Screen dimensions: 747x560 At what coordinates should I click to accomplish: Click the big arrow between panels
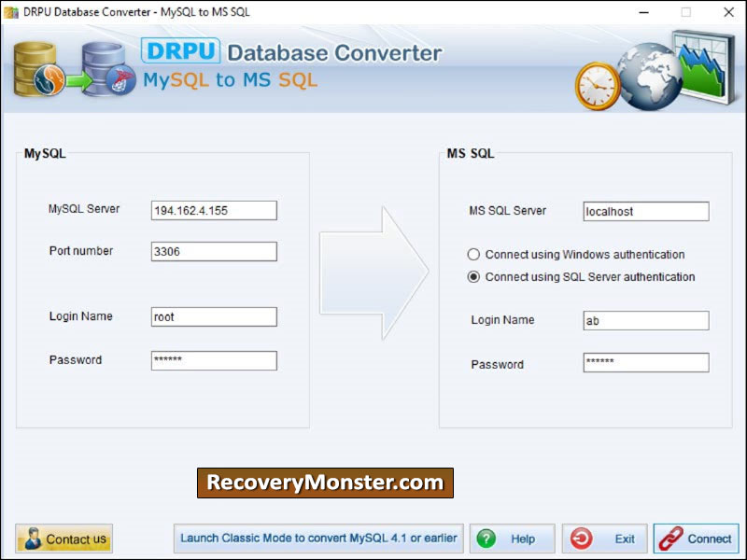coord(373,271)
